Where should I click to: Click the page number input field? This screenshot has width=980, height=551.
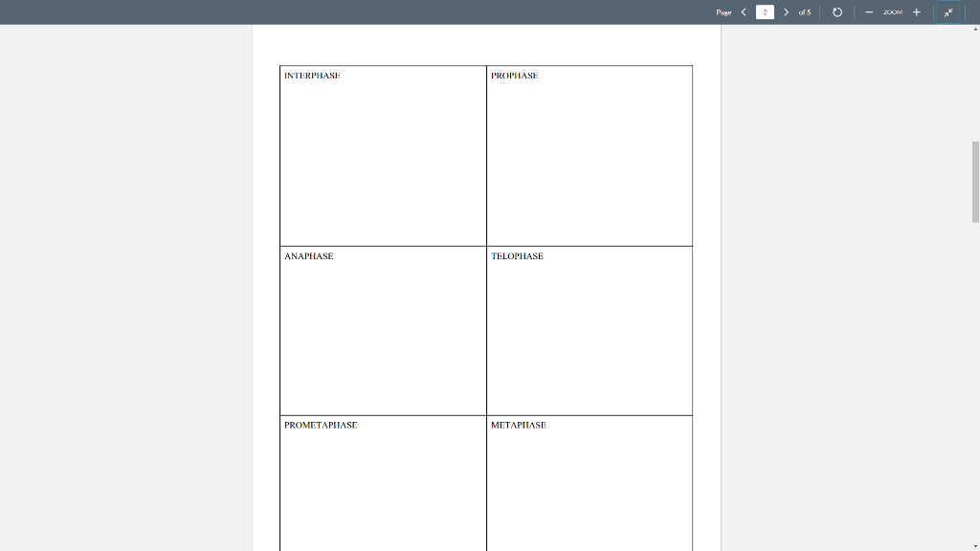click(x=765, y=11)
